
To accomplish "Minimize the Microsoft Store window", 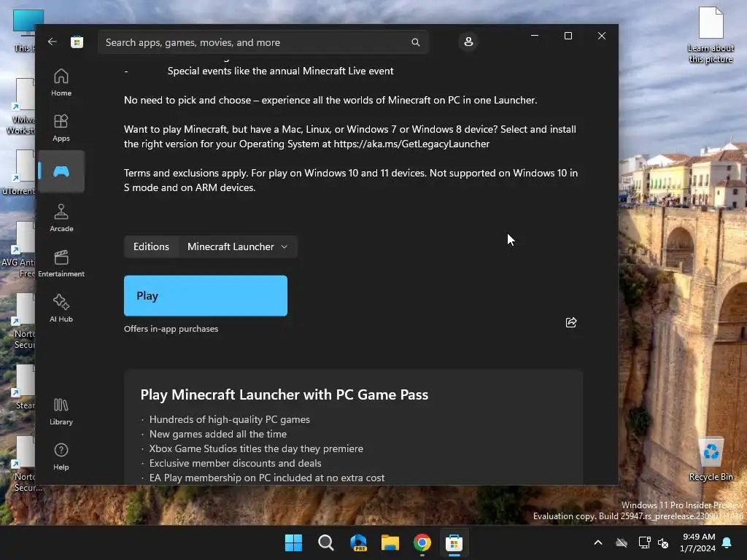I will (535, 36).
